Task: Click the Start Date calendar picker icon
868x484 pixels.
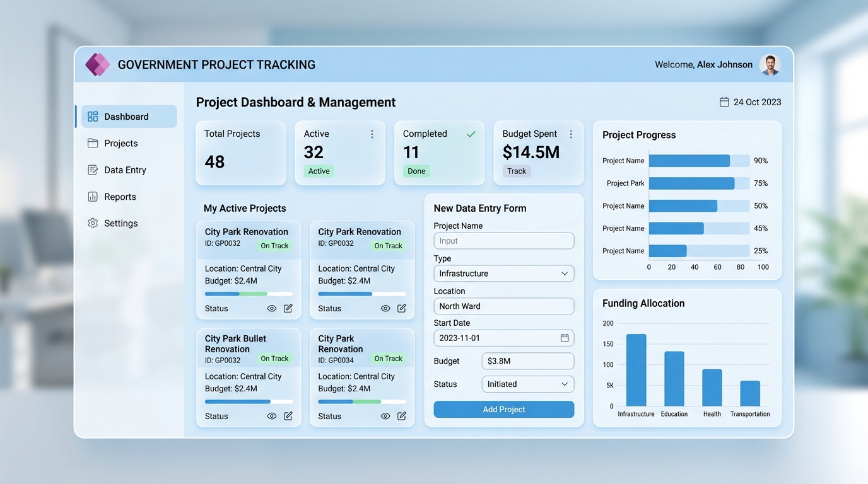Action: [565, 338]
